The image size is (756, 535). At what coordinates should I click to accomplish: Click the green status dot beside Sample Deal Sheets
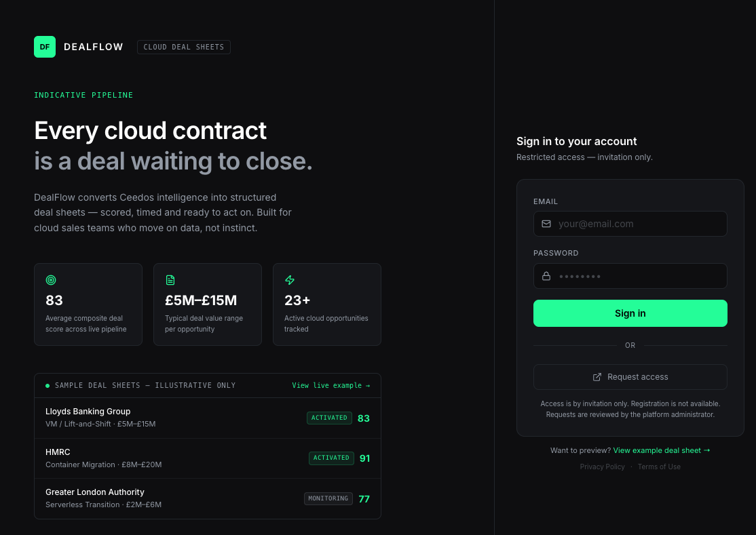pyautogui.click(x=48, y=386)
